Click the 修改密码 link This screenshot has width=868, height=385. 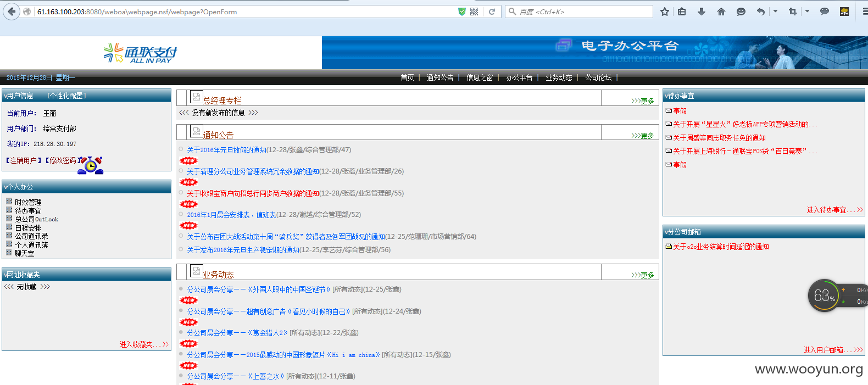click(63, 160)
